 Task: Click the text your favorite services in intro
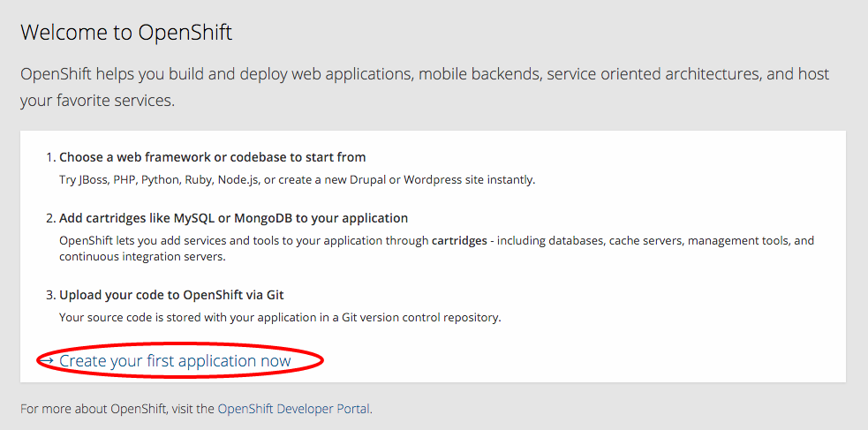(x=97, y=101)
